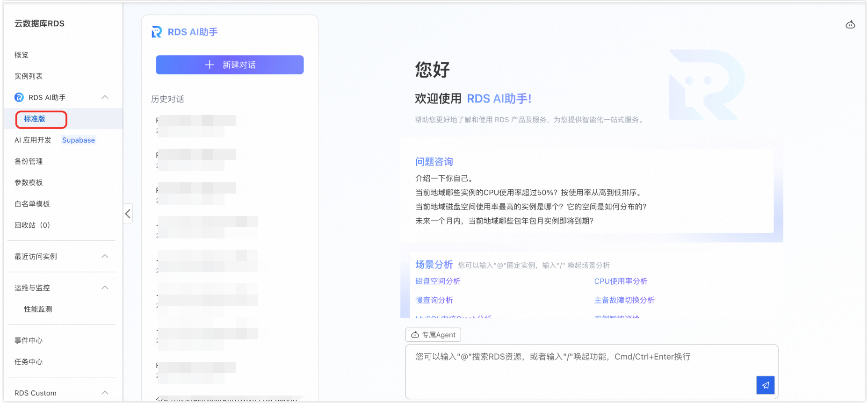This screenshot has width=868, height=403.
Task: Open the CPU使用率分析 scenario link
Action: (621, 281)
